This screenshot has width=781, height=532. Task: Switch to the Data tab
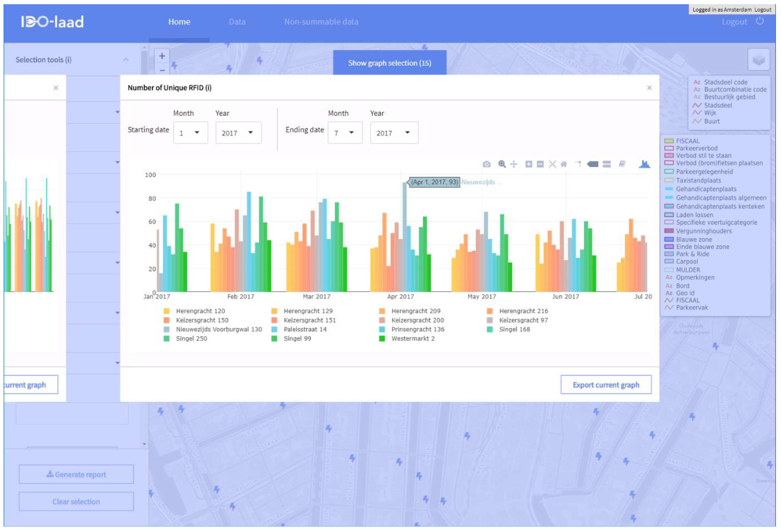[x=237, y=22]
